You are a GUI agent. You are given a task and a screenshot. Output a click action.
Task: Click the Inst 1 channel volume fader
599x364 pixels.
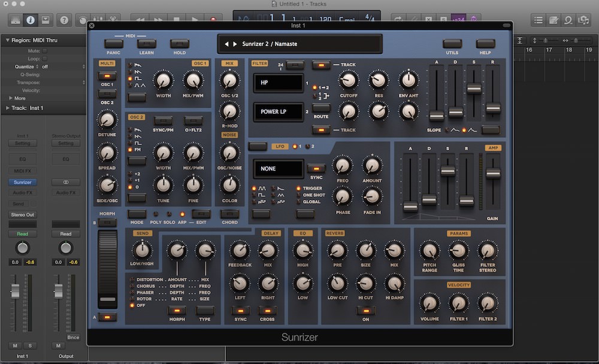tap(15, 291)
